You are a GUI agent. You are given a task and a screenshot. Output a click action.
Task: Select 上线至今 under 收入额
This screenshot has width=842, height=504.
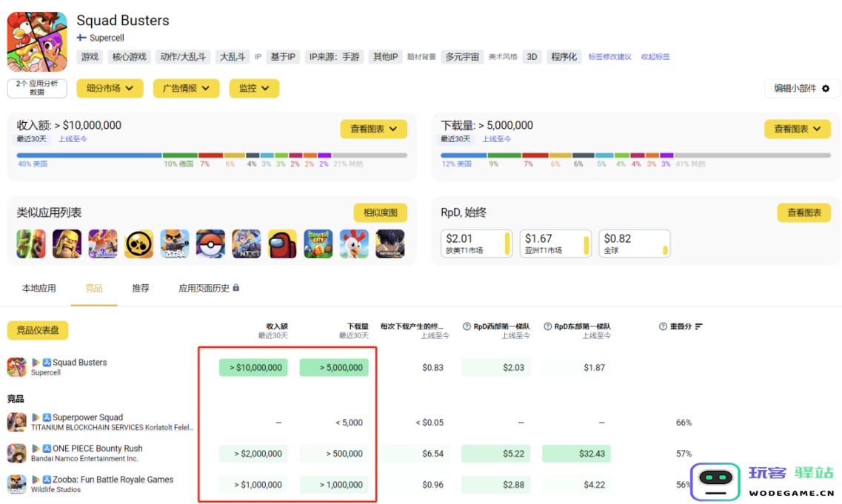tap(73, 139)
